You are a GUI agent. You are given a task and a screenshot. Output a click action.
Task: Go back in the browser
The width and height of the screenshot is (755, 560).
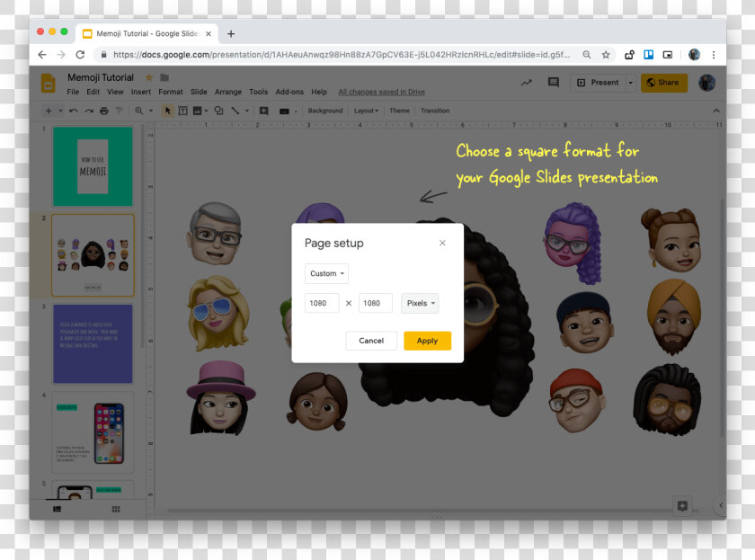(x=42, y=55)
